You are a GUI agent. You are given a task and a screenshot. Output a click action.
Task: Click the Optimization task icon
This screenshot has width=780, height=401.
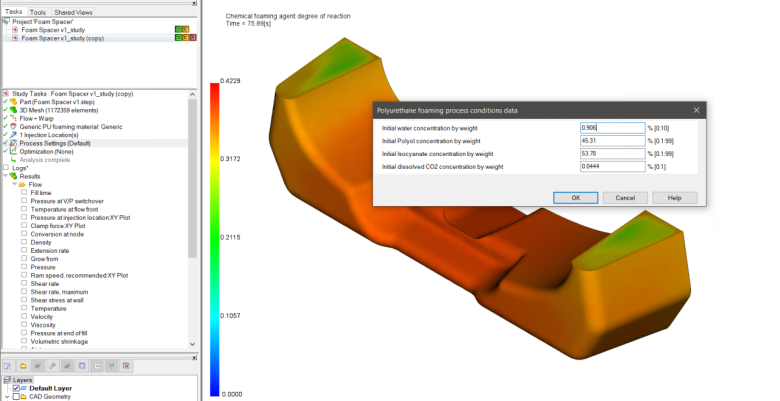coord(15,151)
